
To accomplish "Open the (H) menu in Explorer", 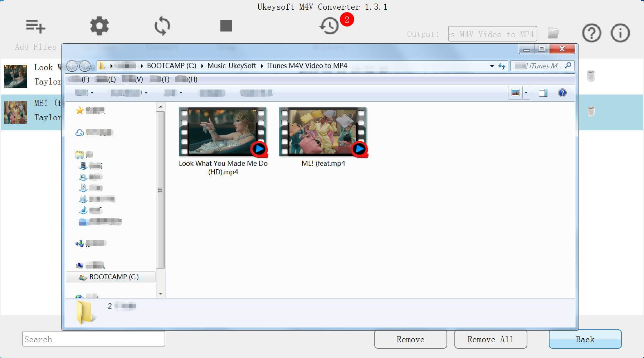I will click(x=186, y=79).
